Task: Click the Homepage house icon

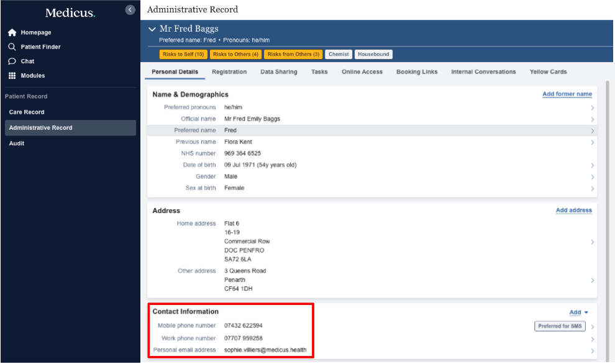Action: (x=12, y=32)
